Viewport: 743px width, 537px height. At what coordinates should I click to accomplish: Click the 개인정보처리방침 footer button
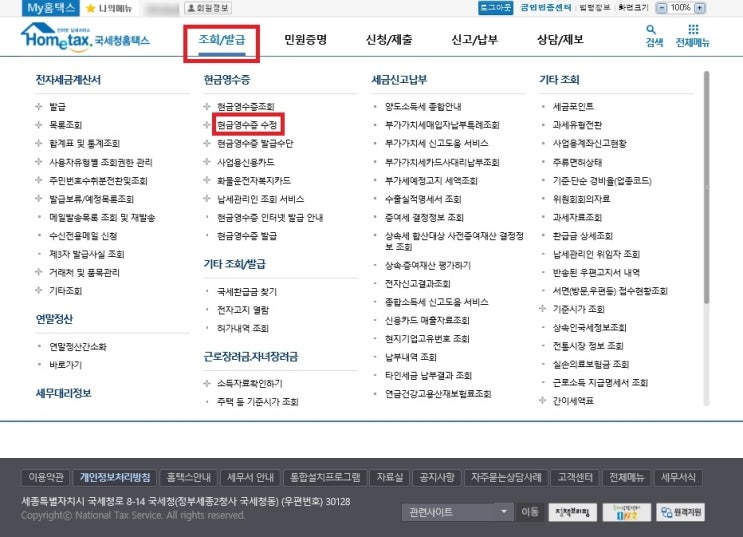coord(115,477)
